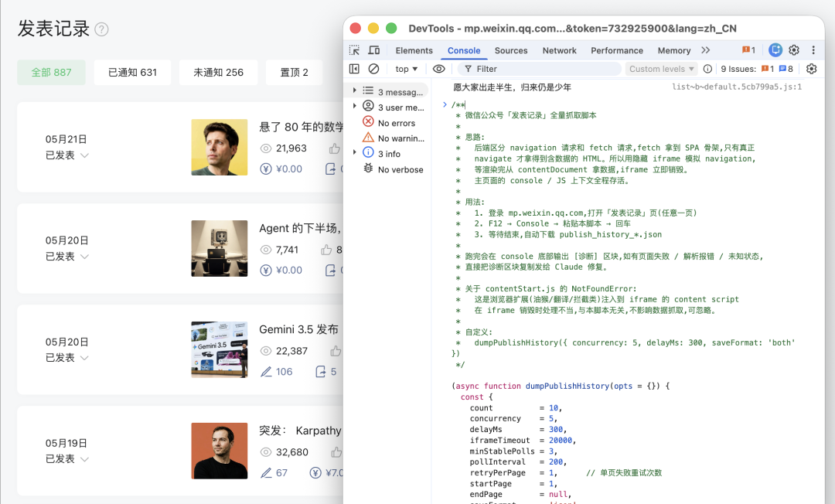Click the info icon beside Custom levels
Image resolution: width=835 pixels, height=504 pixels.
[x=707, y=69]
